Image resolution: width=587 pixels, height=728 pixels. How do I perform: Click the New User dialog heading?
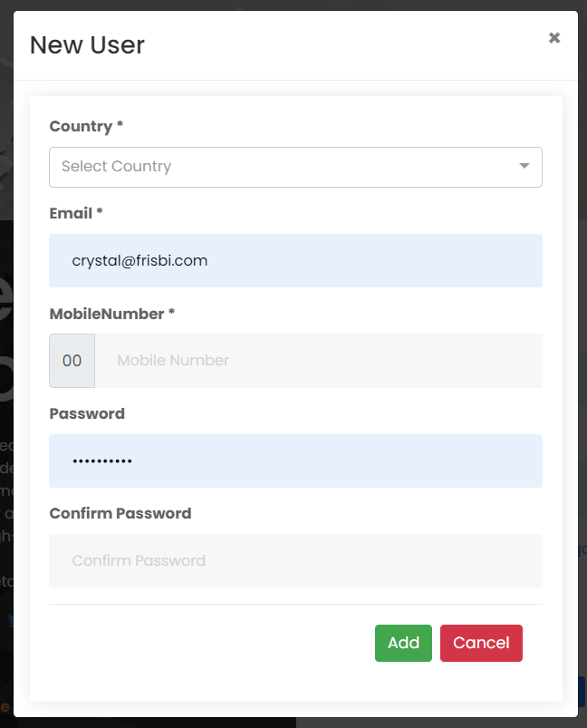[x=87, y=45]
